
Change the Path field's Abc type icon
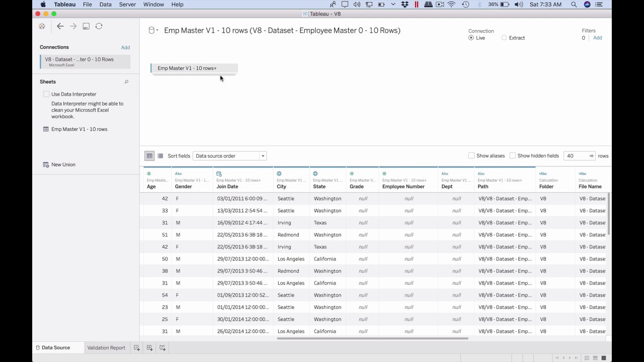click(x=481, y=173)
